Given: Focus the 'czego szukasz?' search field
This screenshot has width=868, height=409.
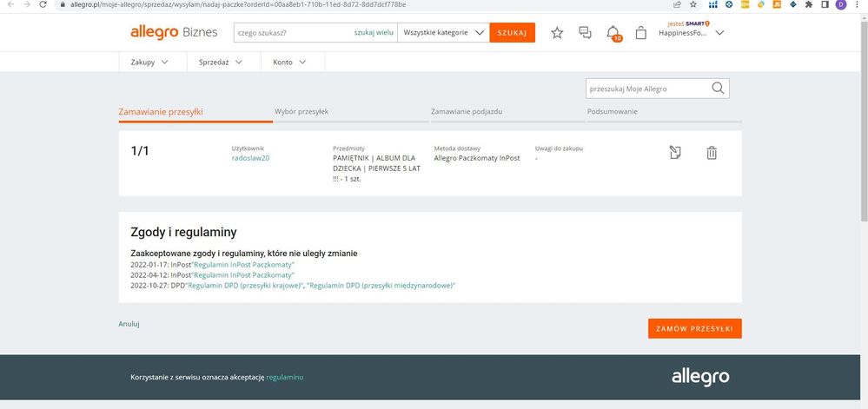Looking at the screenshot, I should pos(292,33).
